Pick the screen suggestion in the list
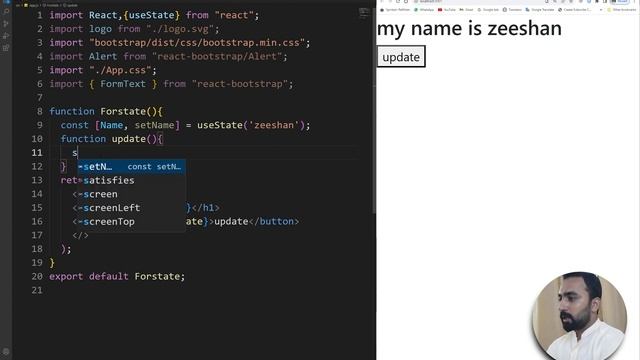 tap(131, 194)
